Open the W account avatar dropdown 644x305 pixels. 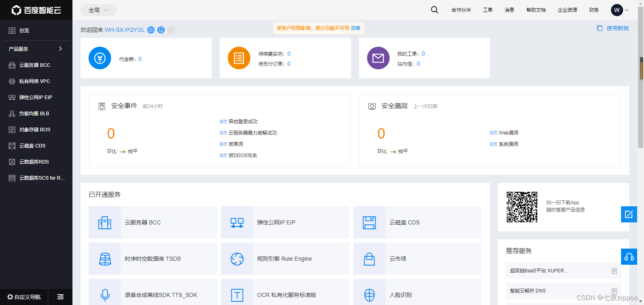click(620, 10)
